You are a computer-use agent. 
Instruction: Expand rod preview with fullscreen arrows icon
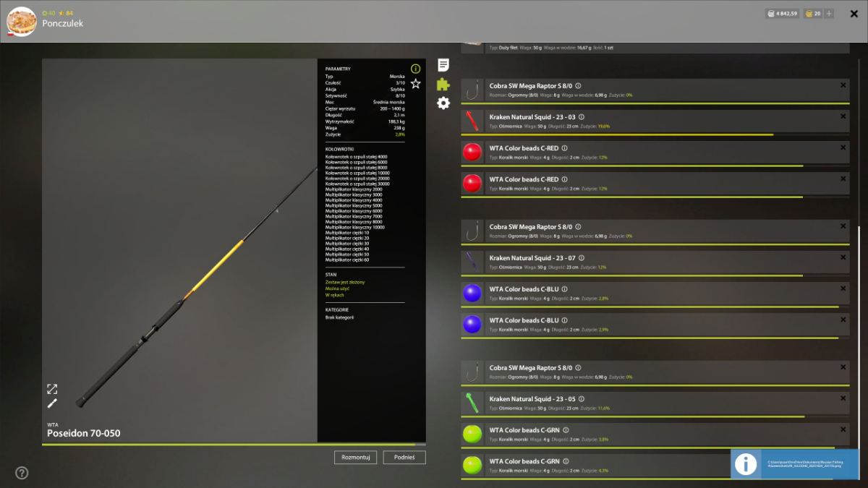[x=52, y=389]
